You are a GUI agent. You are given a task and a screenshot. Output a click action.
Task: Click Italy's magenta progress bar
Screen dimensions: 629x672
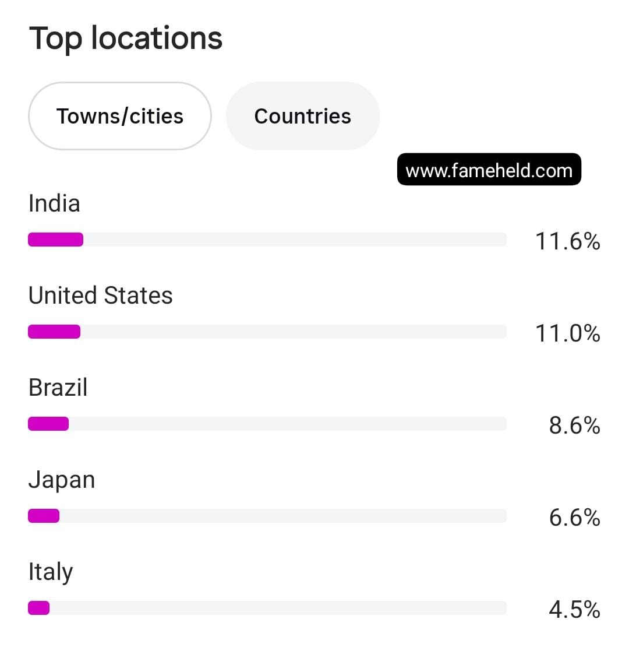pos(39,608)
